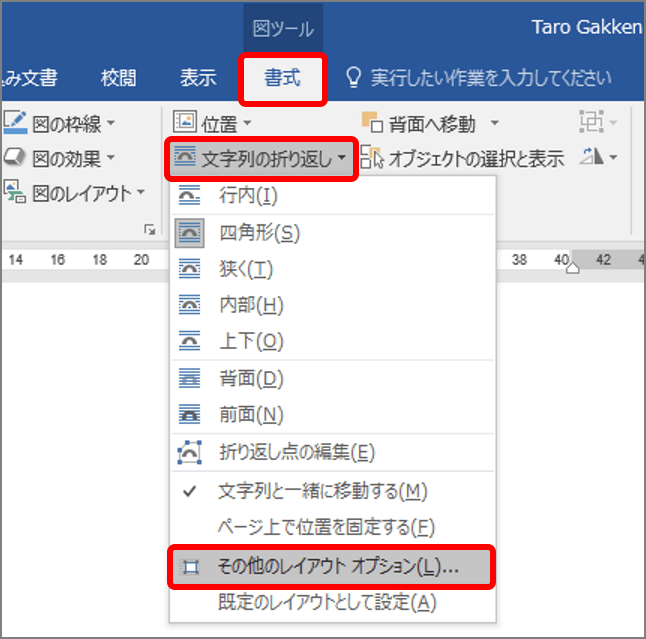Screen dimensions: 646x639
Task: Click the 行内 wrap icon
Action: click(190, 195)
